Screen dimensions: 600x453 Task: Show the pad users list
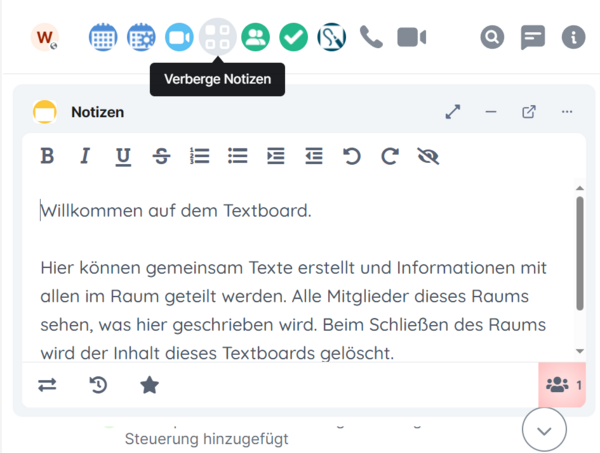coord(562,385)
